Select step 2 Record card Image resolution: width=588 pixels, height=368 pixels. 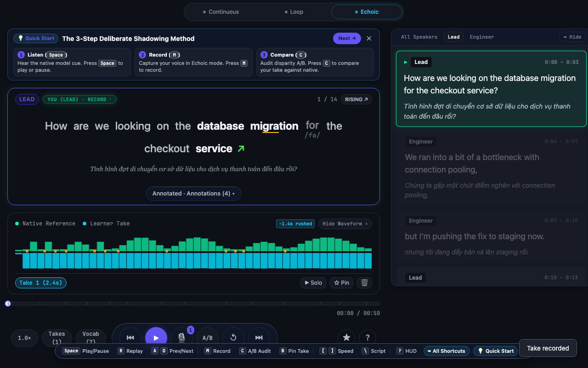193,62
